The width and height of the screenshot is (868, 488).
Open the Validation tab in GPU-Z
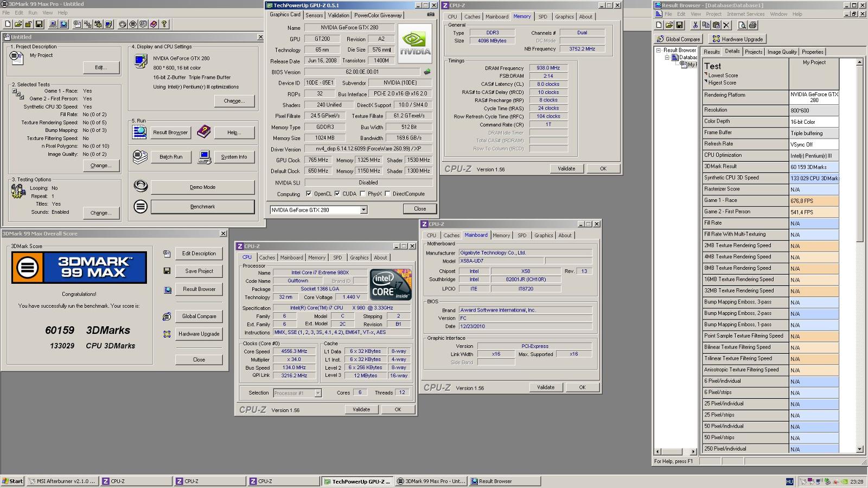(x=339, y=15)
